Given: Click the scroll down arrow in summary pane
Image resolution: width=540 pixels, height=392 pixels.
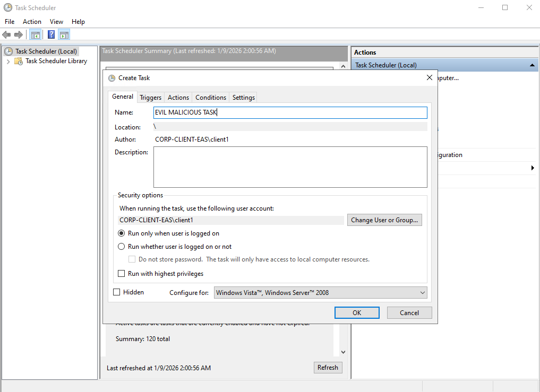Looking at the screenshot, I should tap(343, 352).
